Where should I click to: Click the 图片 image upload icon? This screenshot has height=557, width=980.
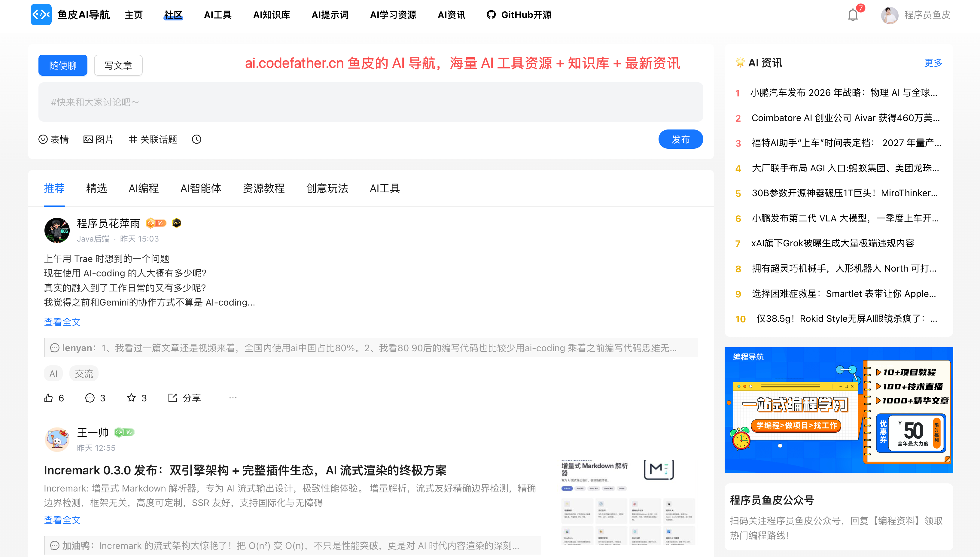tap(88, 139)
